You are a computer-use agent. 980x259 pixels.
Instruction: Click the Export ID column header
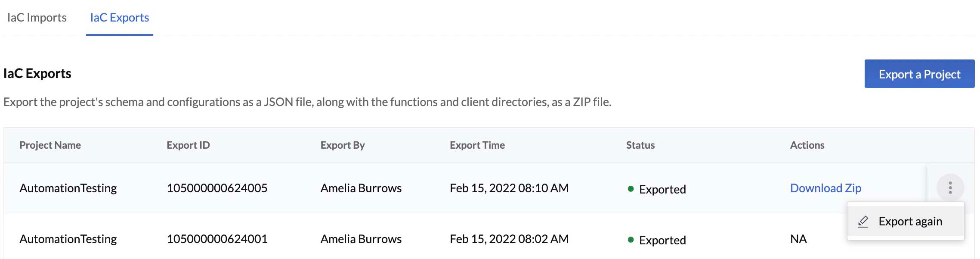point(188,145)
